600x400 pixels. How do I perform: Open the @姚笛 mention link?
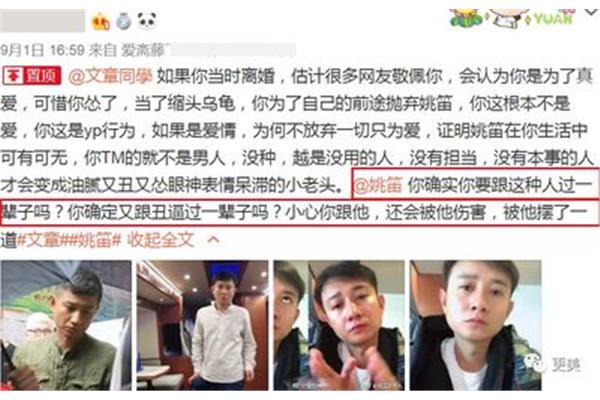coord(378,185)
